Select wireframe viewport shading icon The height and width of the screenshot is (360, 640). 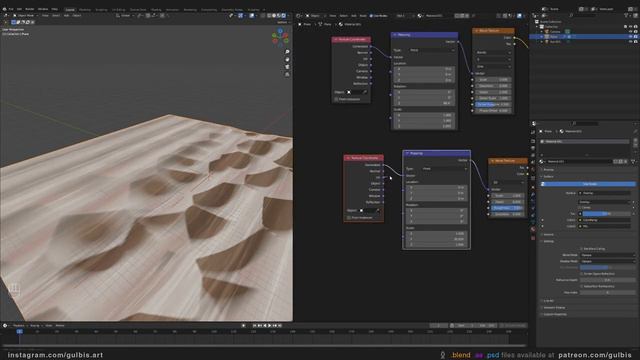tap(269, 16)
